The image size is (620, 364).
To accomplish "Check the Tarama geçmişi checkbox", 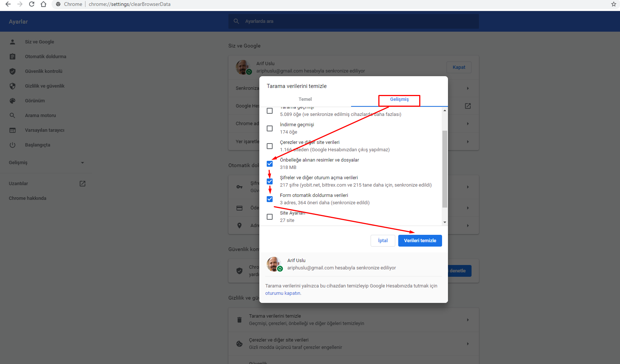I will [x=270, y=111].
